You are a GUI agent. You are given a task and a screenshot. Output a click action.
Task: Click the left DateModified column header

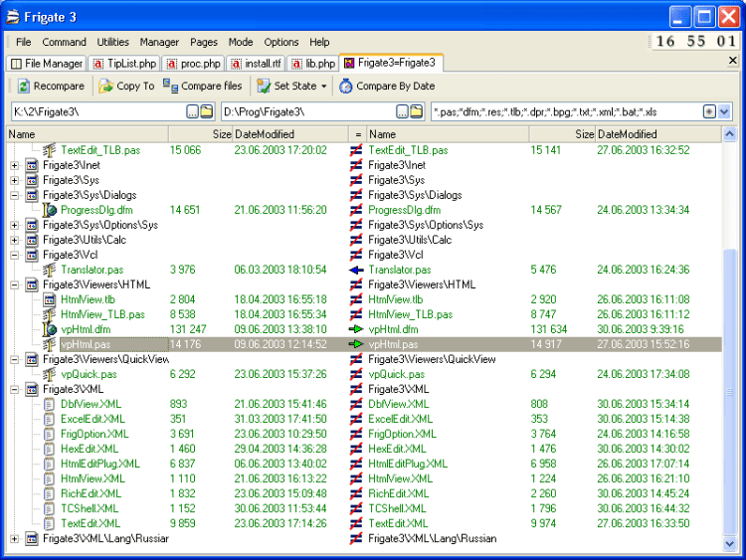290,134
